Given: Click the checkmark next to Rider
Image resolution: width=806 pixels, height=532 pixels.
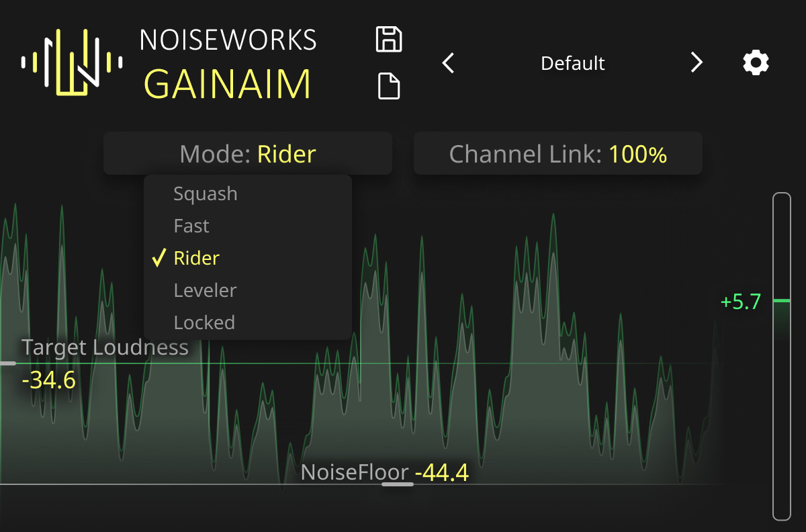Looking at the screenshot, I should click(159, 257).
